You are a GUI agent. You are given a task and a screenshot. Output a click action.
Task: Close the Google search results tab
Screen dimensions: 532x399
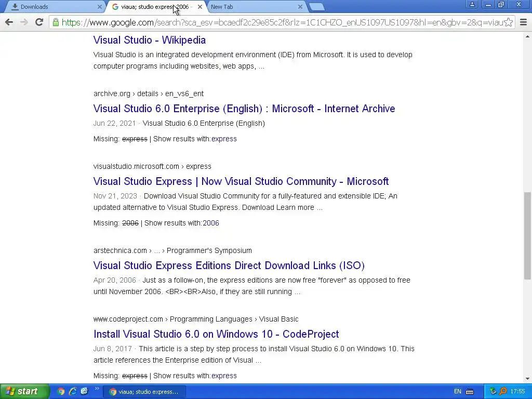point(200,7)
